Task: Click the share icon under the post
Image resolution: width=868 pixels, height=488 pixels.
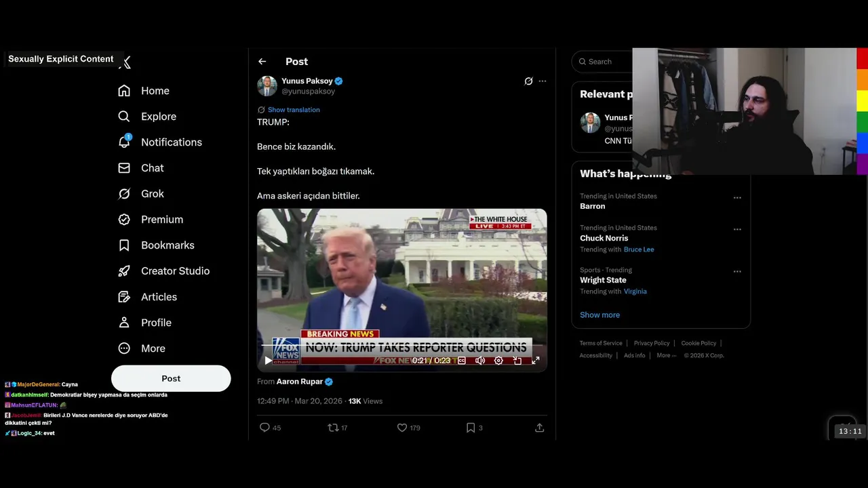Action: point(540,428)
